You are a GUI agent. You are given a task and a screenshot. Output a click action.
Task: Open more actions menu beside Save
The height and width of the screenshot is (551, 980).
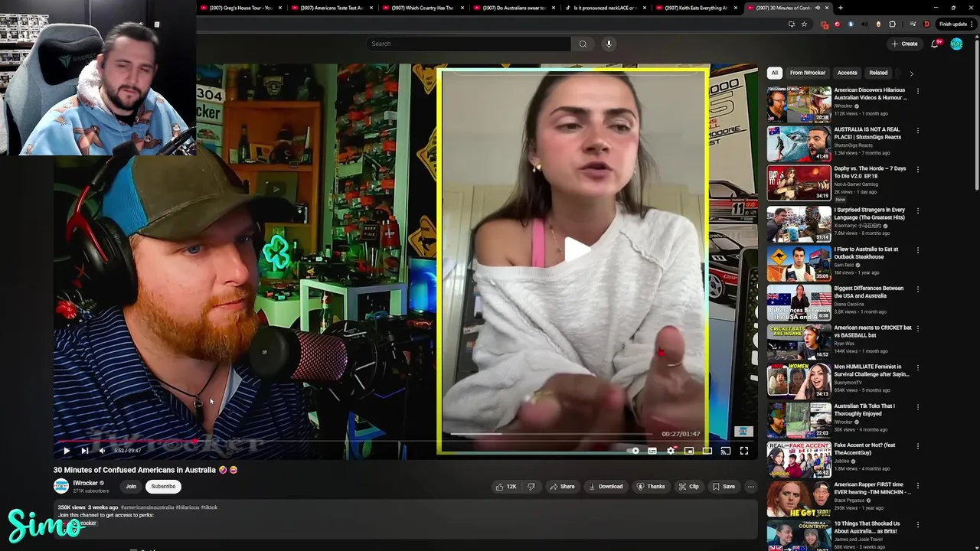coord(750,487)
